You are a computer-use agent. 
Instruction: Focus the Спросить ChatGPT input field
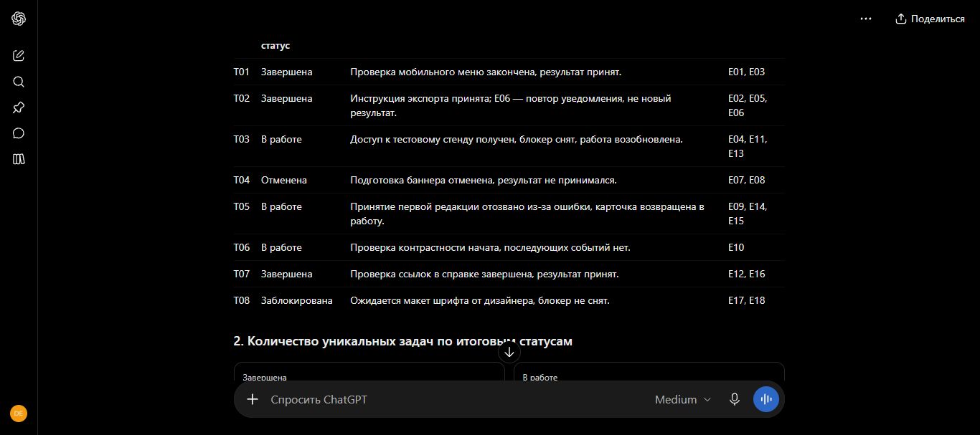[456, 399]
